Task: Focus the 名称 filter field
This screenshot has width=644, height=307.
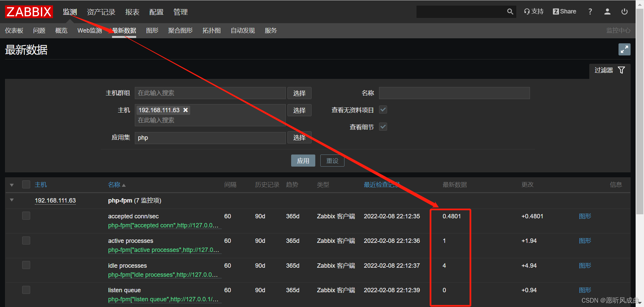Action: pos(454,93)
